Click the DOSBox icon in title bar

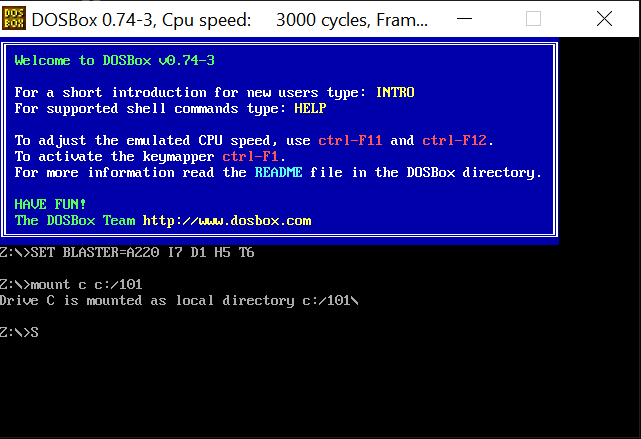tap(14, 18)
